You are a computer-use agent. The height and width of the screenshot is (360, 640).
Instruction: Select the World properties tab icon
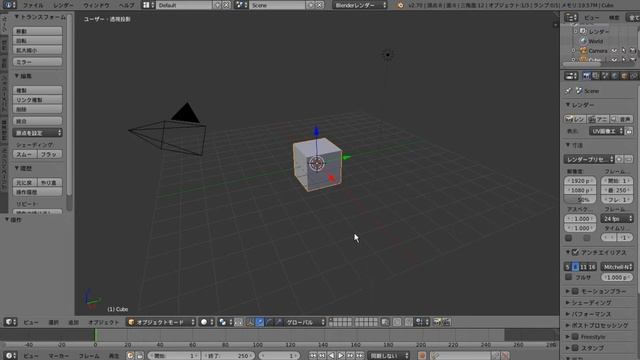[x=615, y=76]
